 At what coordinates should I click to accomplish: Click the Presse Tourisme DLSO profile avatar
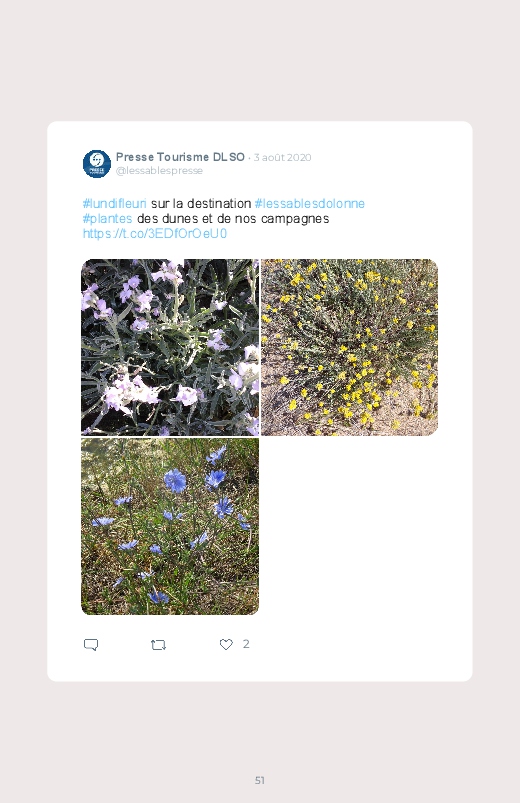click(97, 164)
